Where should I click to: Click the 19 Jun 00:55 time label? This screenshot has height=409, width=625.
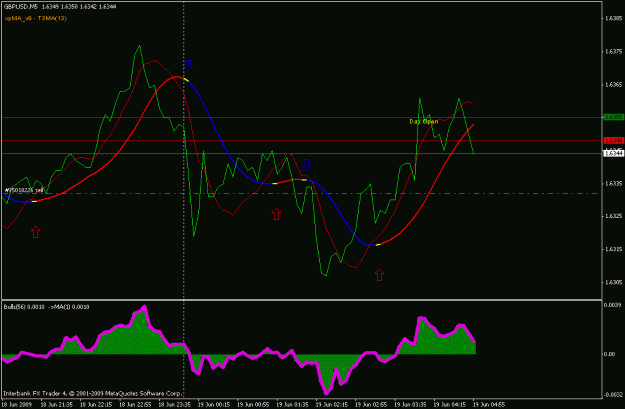[x=253, y=405]
